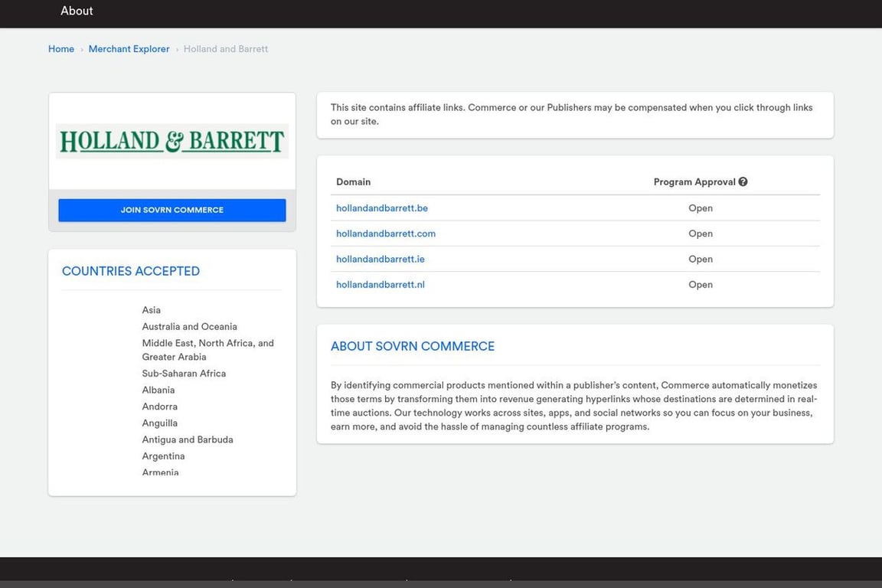Click the Countries Accepted heading
Screen dimensions: 882x588
tap(130, 271)
